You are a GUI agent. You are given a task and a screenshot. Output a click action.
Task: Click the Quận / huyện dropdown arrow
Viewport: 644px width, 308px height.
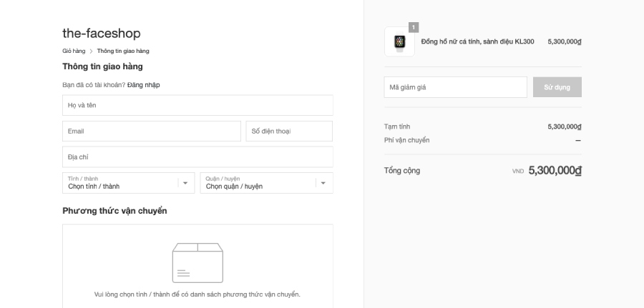[x=323, y=183]
